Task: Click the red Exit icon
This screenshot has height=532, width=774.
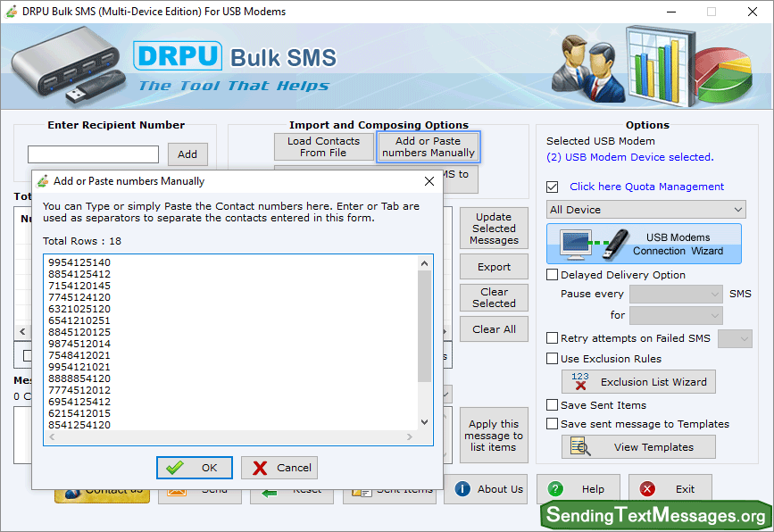Action: pyautogui.click(x=647, y=489)
